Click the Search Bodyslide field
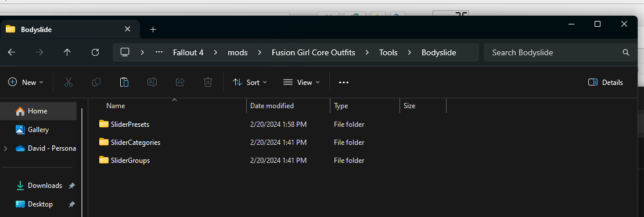The width and height of the screenshot is (644, 217). pyautogui.click(x=560, y=52)
